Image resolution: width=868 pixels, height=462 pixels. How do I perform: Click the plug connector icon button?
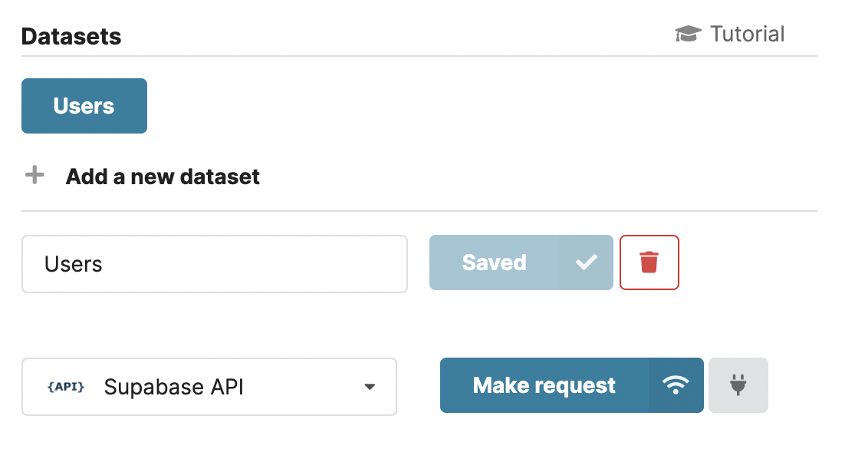coord(738,385)
